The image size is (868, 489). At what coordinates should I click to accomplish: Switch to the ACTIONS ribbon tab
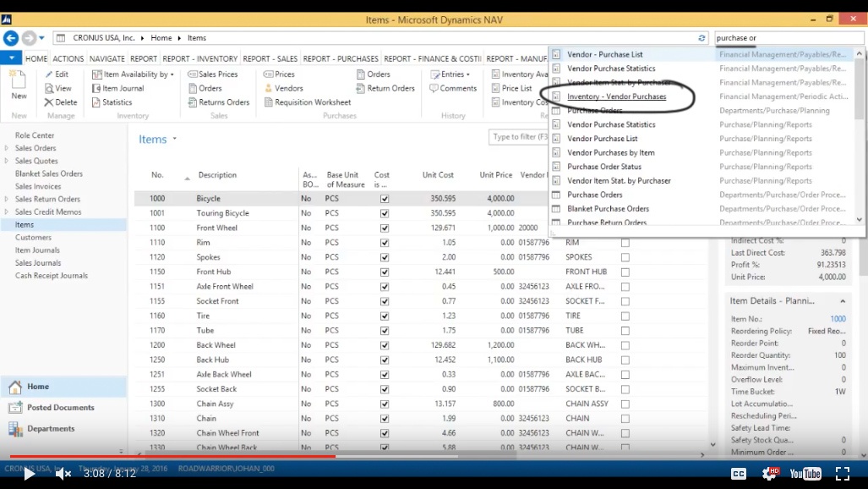[68, 58]
